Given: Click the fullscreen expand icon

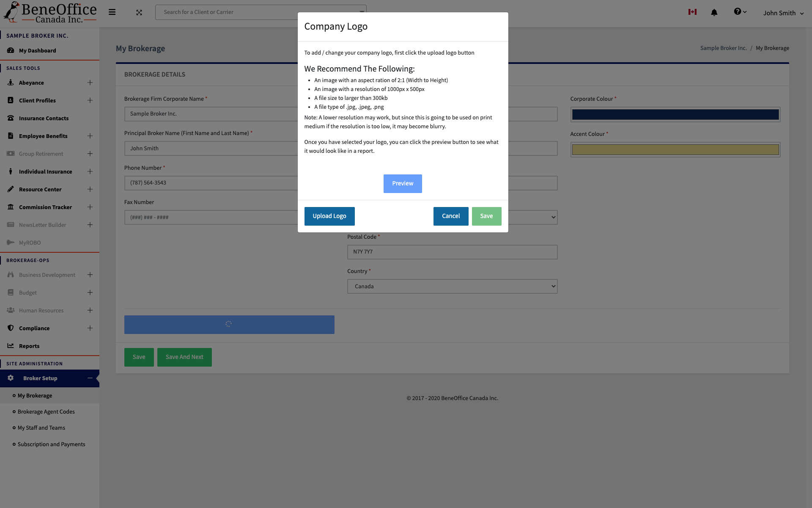Looking at the screenshot, I should click(139, 13).
